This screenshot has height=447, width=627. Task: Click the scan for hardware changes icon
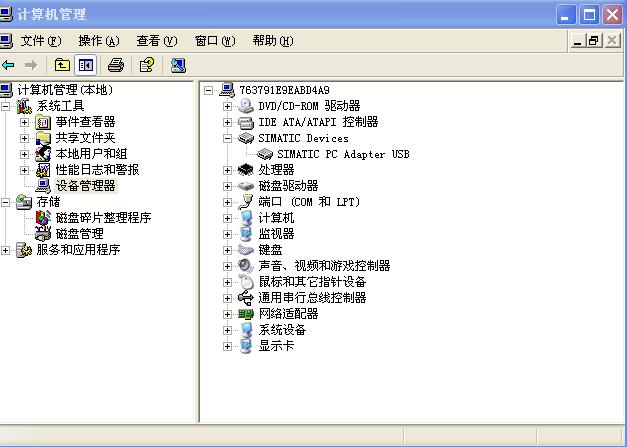click(178, 65)
